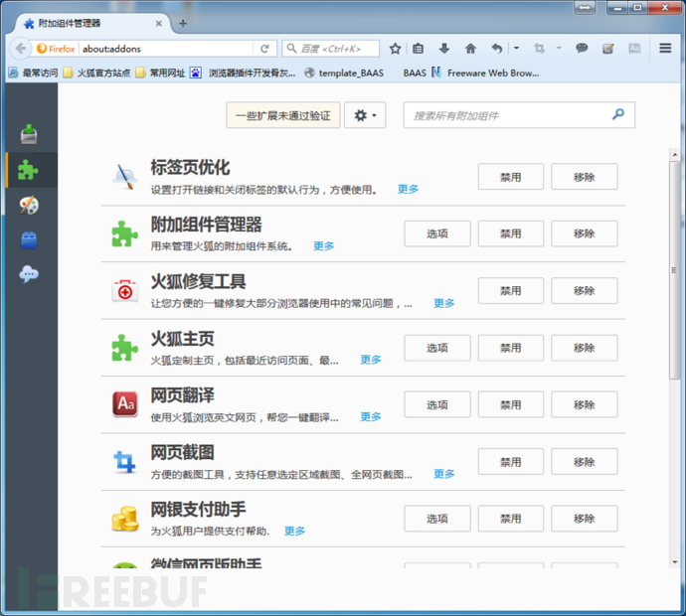The width and height of the screenshot is (686, 616).
Task: Click the bookmark star icon in toolbar
Action: tap(395, 48)
